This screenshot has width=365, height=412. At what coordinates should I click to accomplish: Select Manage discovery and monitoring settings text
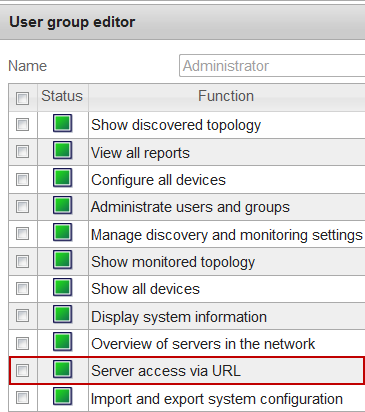[227, 235]
